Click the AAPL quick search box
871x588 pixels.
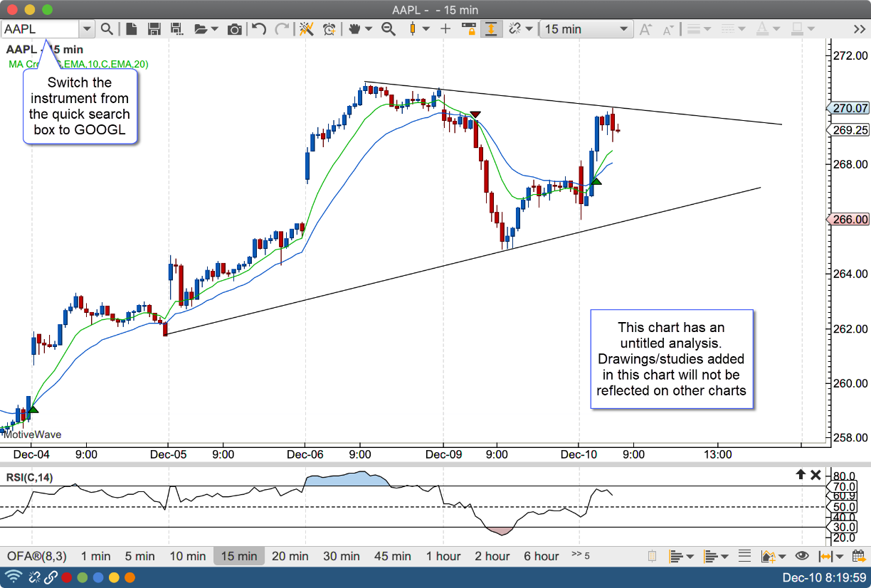pos(40,29)
